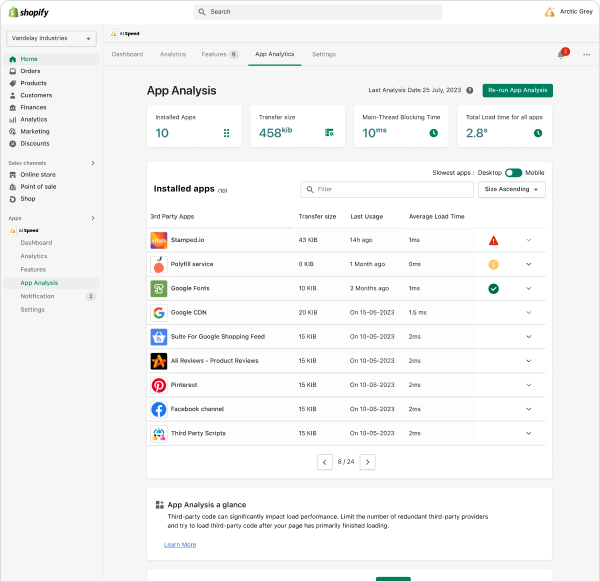Toggle the Desktop/Mobile slowest apps switch
The image size is (600, 582).
[514, 173]
